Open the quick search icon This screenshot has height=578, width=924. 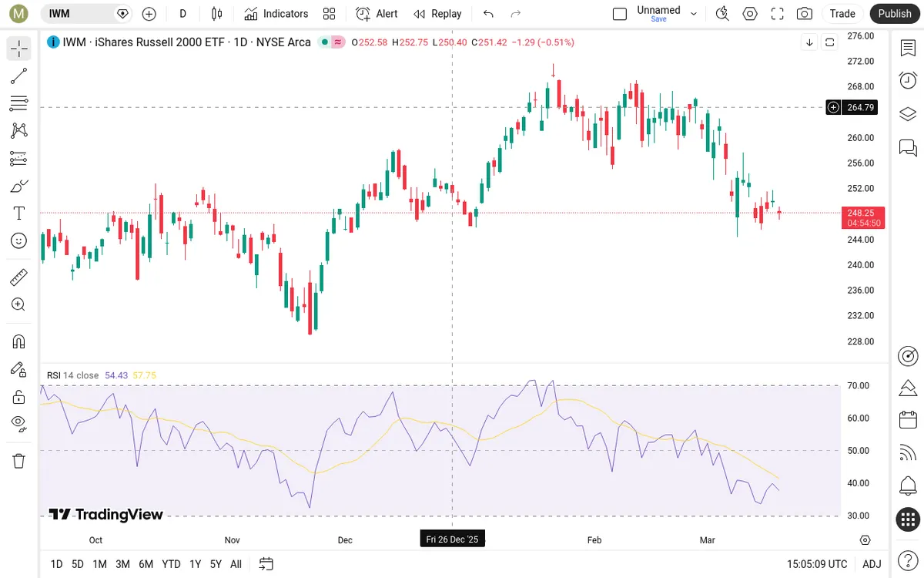click(722, 14)
